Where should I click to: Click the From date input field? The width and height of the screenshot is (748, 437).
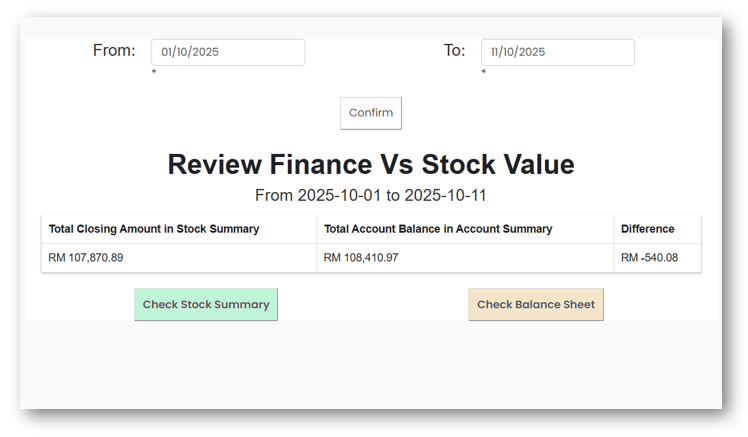click(x=228, y=52)
